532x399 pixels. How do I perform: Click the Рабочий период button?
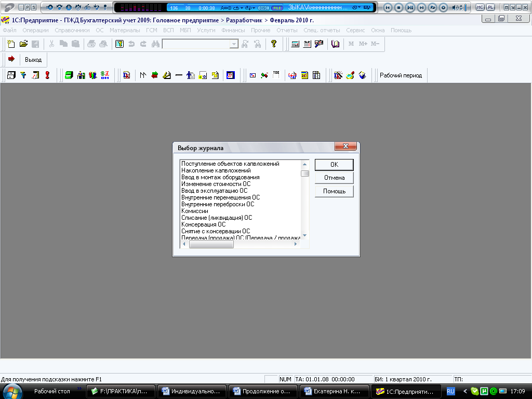coord(401,75)
